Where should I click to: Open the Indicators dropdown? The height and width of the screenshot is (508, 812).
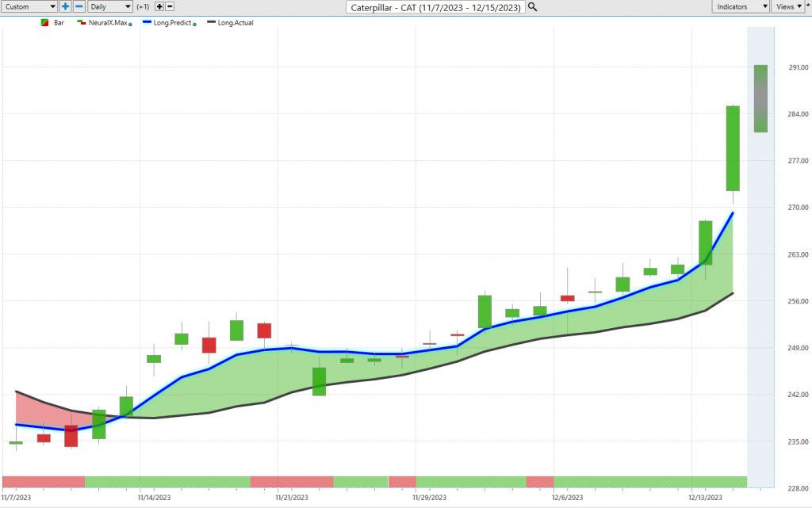(741, 6)
